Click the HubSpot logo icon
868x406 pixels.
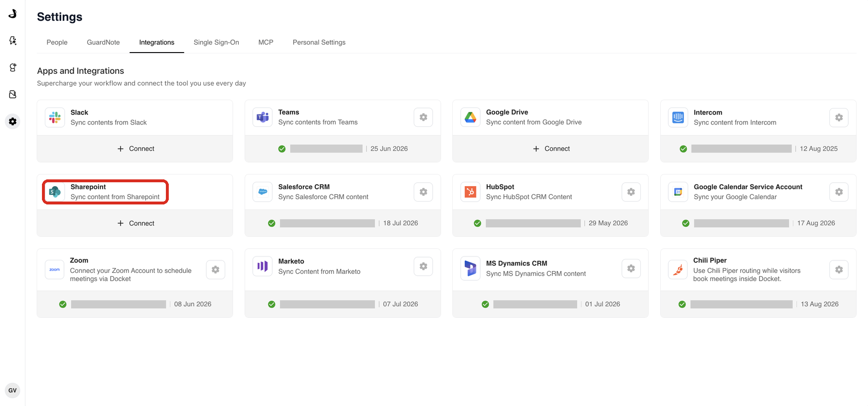(471, 192)
